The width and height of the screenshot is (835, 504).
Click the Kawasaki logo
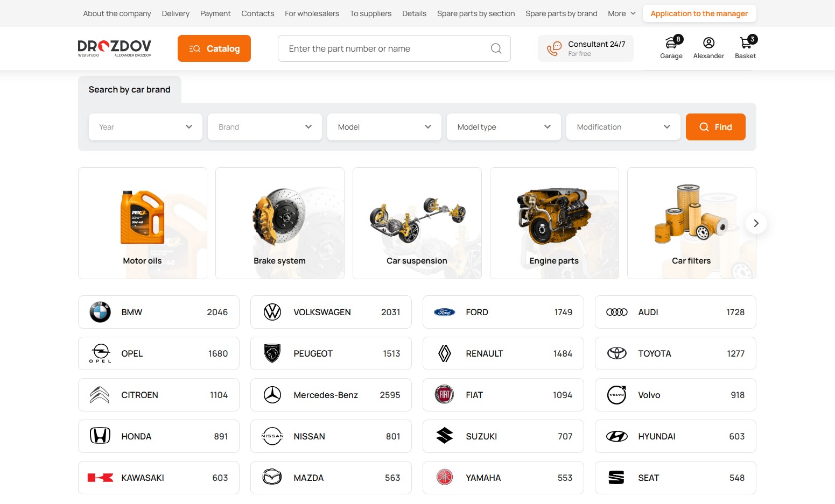(x=100, y=478)
